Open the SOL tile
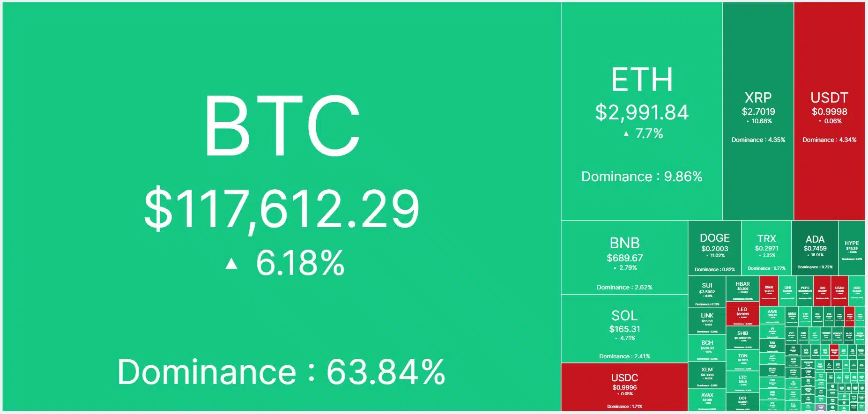This screenshot has height=414, width=868. [x=624, y=329]
